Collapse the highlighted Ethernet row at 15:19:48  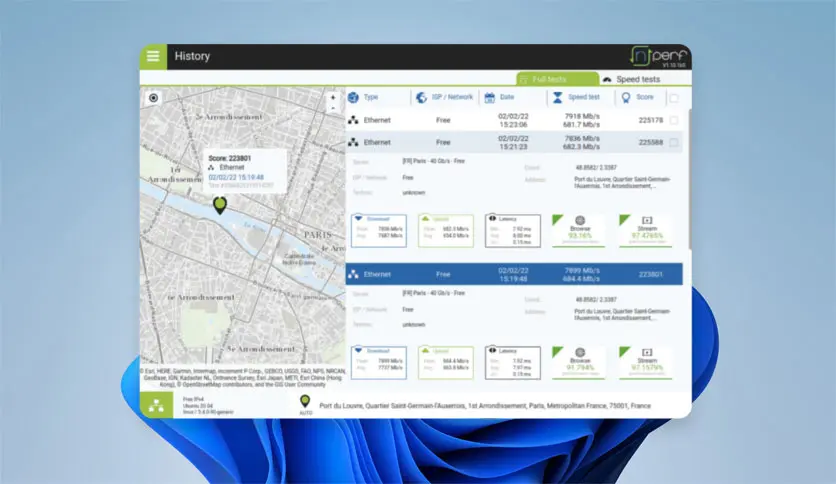pyautogui.click(x=514, y=274)
